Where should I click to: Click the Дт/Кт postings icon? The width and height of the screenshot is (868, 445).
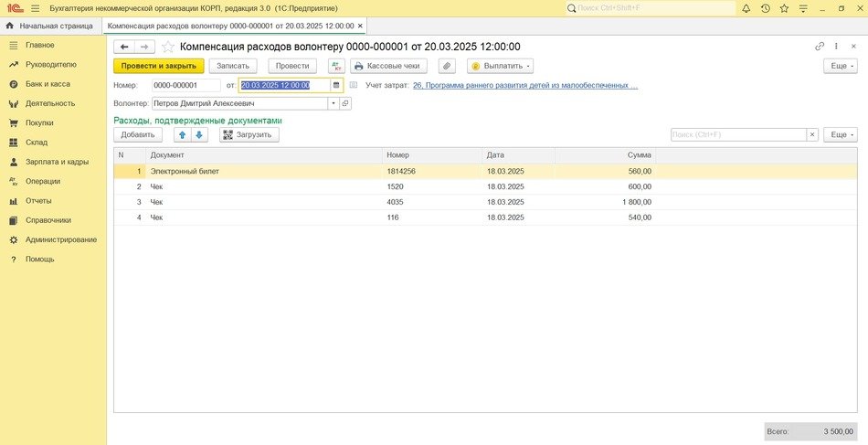[335, 67]
